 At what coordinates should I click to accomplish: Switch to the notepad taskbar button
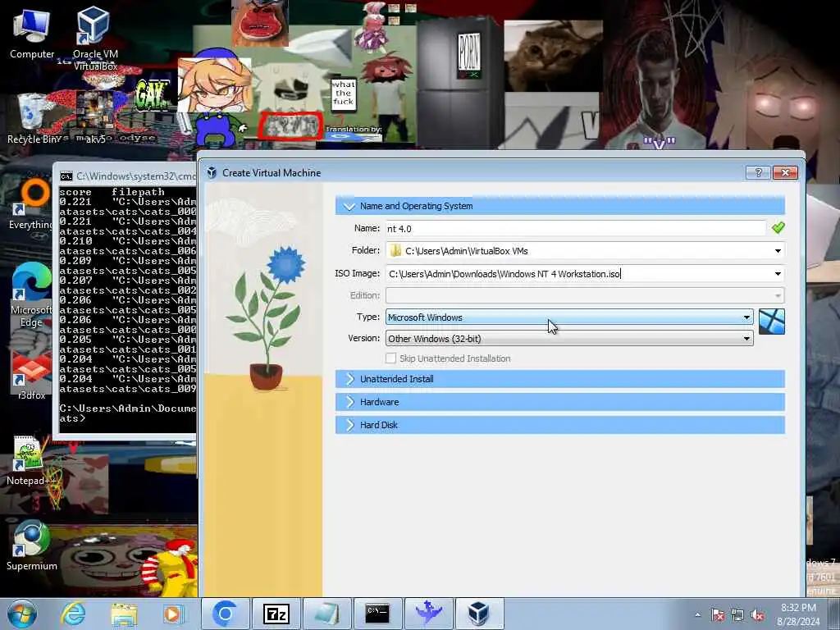pos(326,614)
